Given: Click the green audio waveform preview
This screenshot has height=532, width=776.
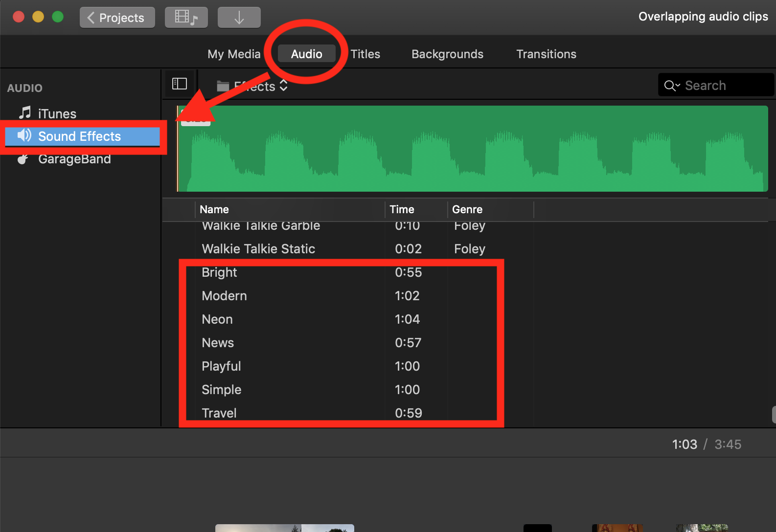Looking at the screenshot, I should 473,149.
